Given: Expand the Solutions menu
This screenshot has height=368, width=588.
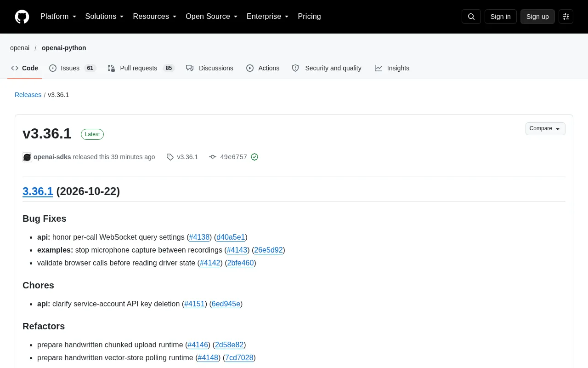Looking at the screenshot, I should (x=104, y=17).
